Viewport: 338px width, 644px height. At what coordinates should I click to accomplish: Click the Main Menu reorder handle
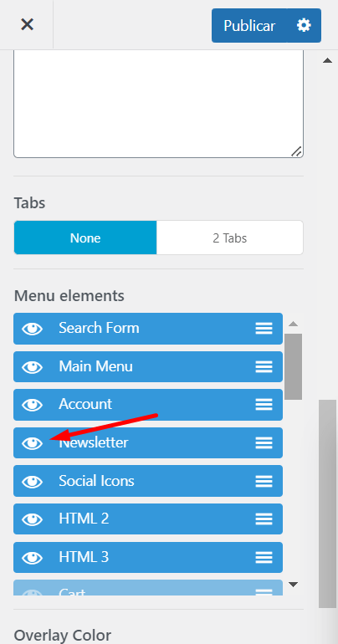[x=264, y=367]
